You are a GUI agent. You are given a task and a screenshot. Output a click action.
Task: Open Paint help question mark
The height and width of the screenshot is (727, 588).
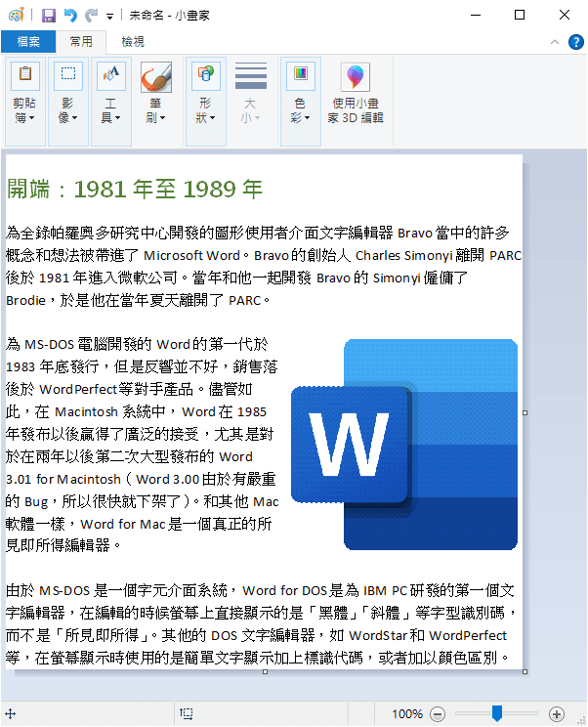[x=576, y=42]
